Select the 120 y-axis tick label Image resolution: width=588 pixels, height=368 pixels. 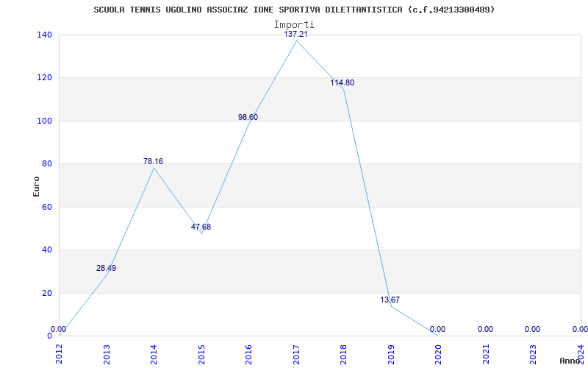click(x=44, y=78)
